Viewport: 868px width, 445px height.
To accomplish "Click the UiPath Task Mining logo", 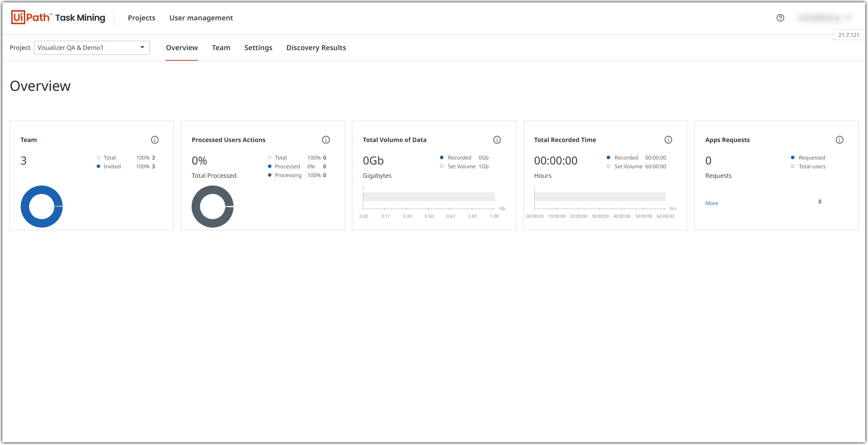I will [58, 18].
